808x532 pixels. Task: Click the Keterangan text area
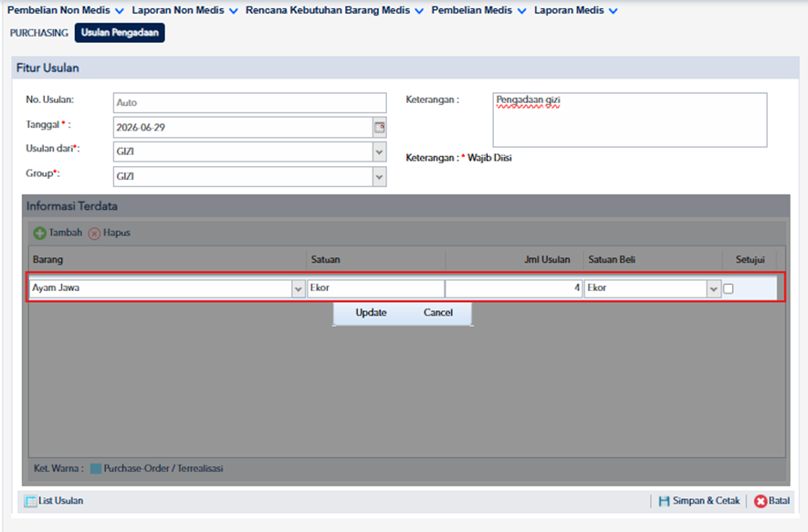coord(630,120)
